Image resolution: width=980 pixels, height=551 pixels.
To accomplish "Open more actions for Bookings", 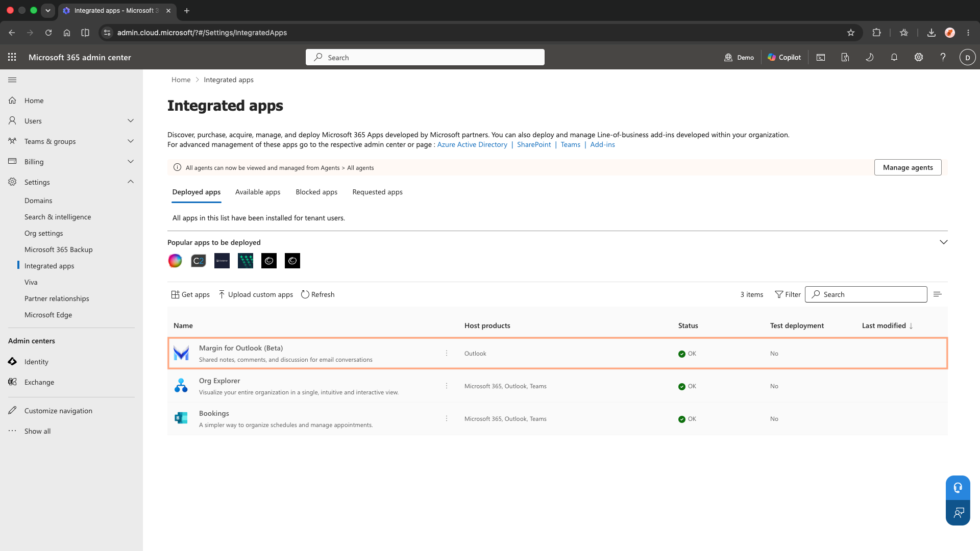I will pyautogui.click(x=447, y=418).
